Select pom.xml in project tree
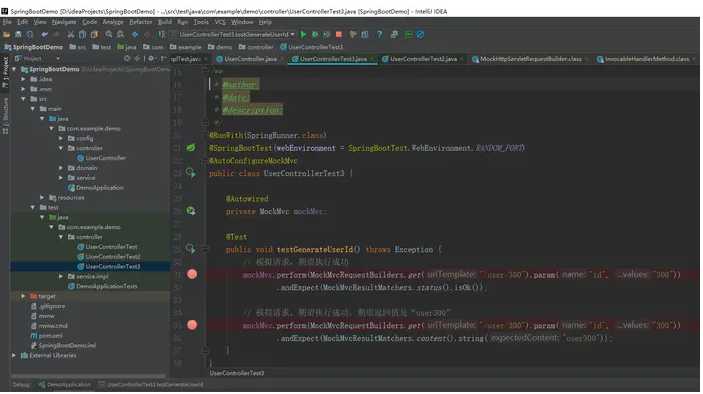This screenshot has width=703, height=394. click(x=47, y=336)
